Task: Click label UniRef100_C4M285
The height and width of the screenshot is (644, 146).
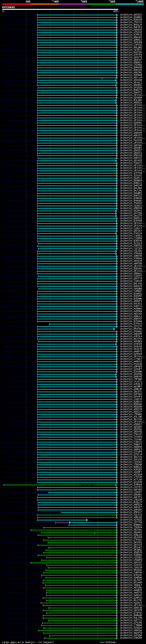Action: click(131, 638)
